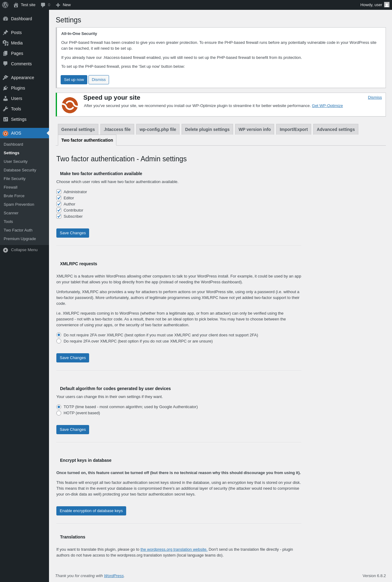Uncheck the Subscriber role checkbox
This screenshot has width=392, height=582.
[59, 216]
